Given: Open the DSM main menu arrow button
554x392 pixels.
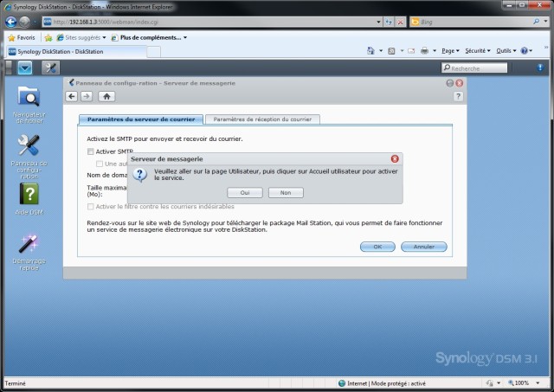Looking at the screenshot, I should click(x=25, y=67).
